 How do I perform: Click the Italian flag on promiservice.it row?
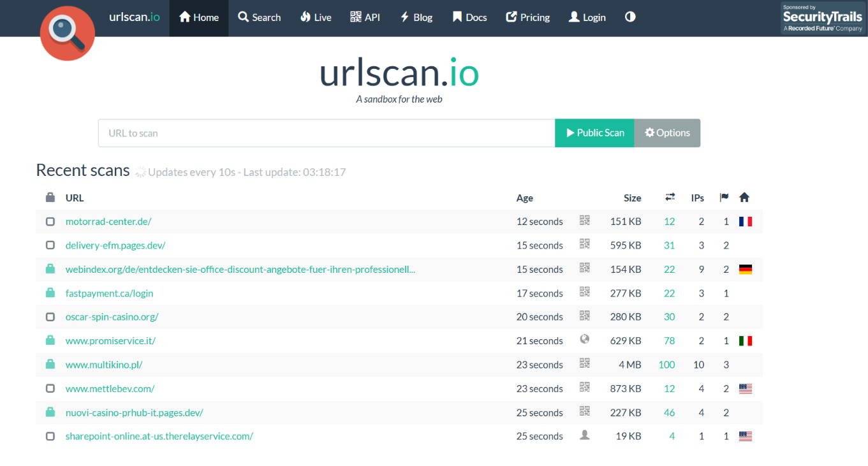pos(746,341)
